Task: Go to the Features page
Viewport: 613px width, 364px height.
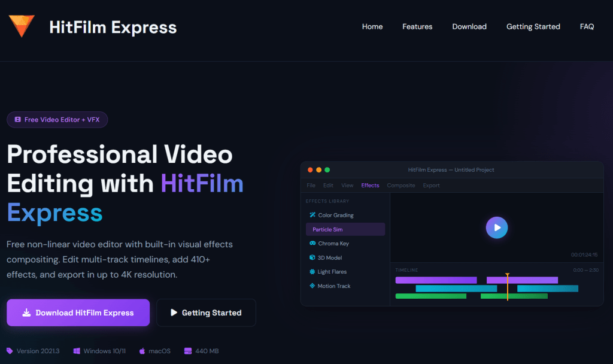Action: pyautogui.click(x=417, y=26)
